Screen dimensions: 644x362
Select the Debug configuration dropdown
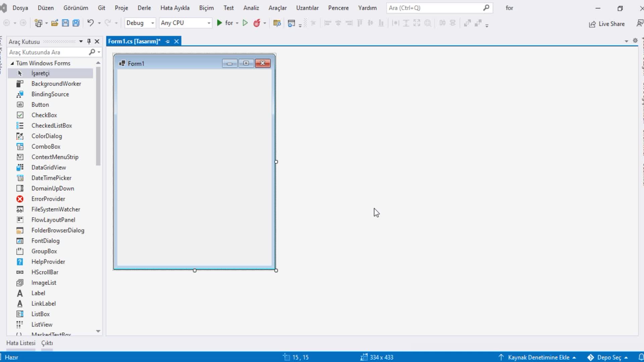[x=139, y=22]
